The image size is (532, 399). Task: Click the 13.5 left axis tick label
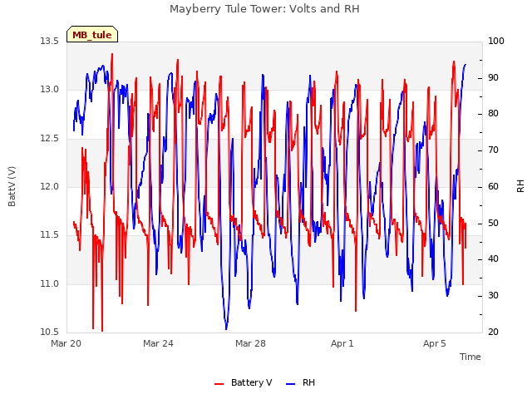[x=50, y=42]
